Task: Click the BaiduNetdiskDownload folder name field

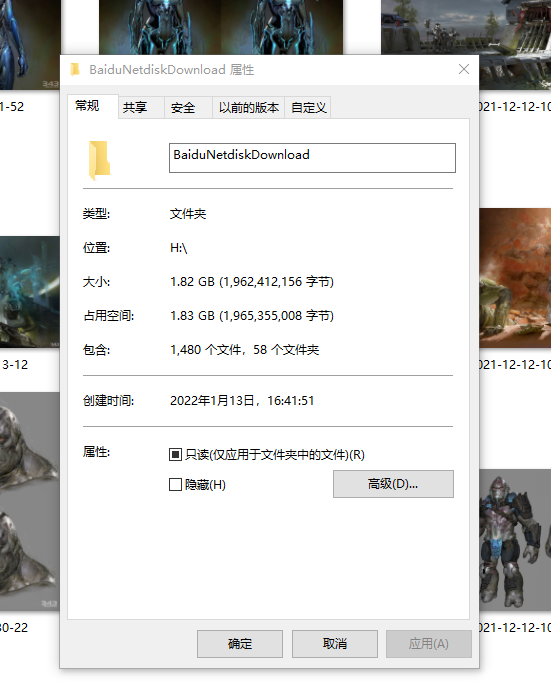Action: point(312,158)
